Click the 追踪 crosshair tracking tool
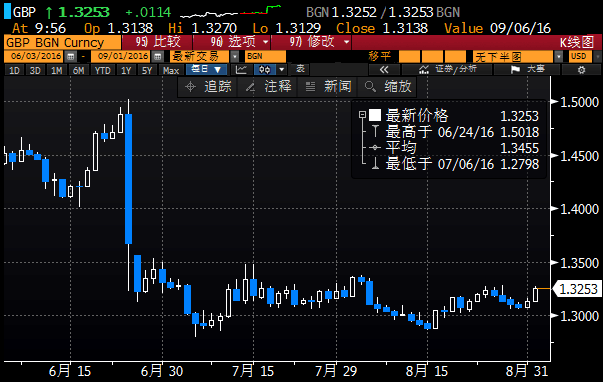The image size is (603, 382). pos(208,87)
